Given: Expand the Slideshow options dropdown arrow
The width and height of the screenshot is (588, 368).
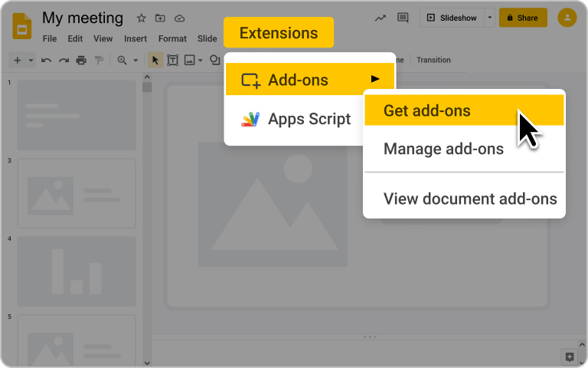Looking at the screenshot, I should tap(490, 18).
